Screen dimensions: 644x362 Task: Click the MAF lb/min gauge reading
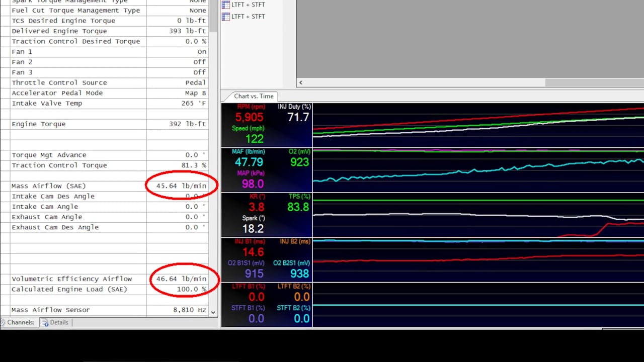point(249,162)
